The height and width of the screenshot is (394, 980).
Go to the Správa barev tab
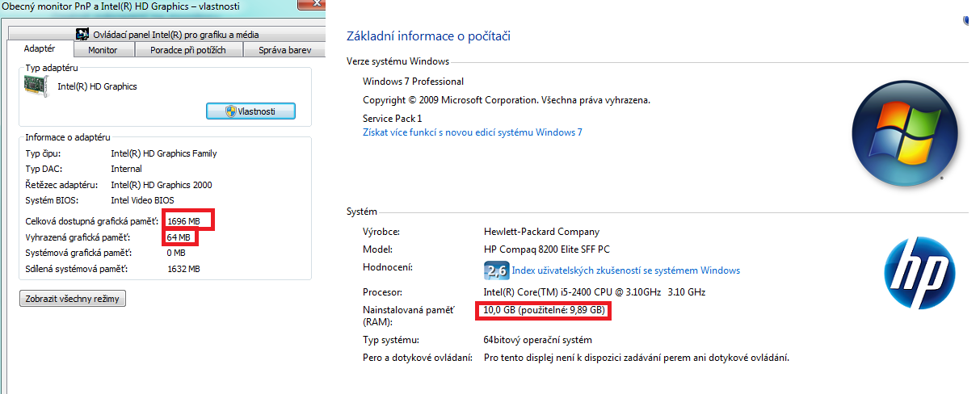point(283,50)
